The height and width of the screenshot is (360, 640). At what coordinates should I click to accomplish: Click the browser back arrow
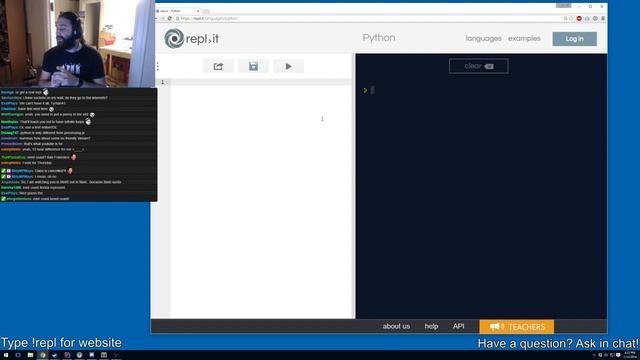[156, 18]
